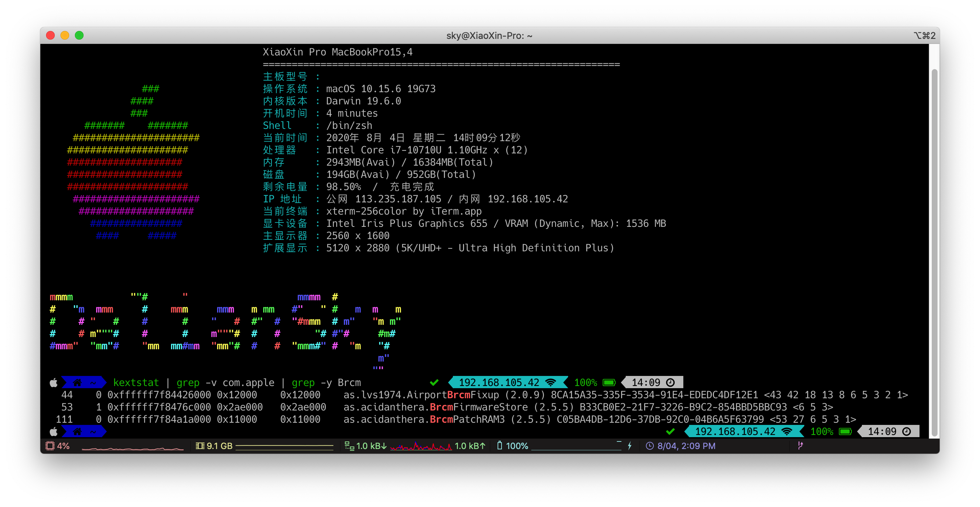The width and height of the screenshot is (980, 507).
Task: Click the green zoom window button
Action: point(79,35)
